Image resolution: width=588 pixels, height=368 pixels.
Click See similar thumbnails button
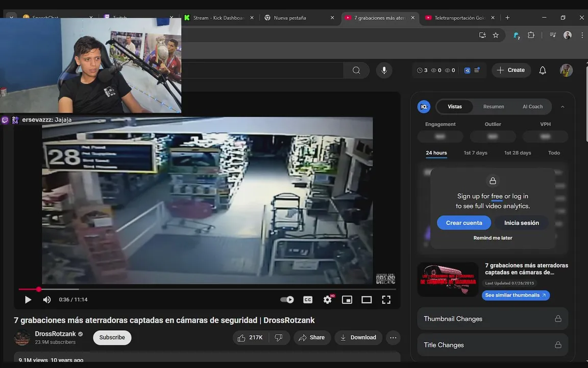(516, 295)
